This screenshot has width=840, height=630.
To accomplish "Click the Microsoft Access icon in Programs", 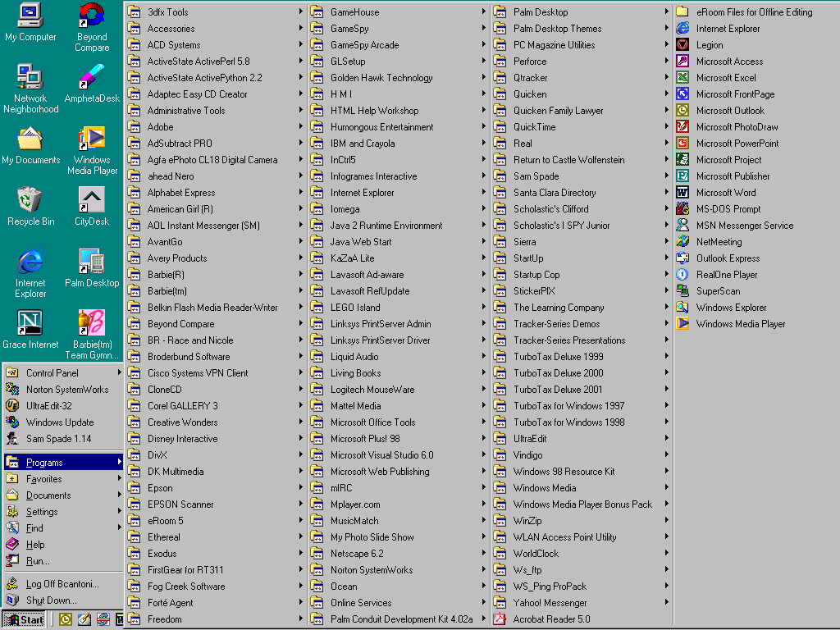I will [x=682, y=61].
